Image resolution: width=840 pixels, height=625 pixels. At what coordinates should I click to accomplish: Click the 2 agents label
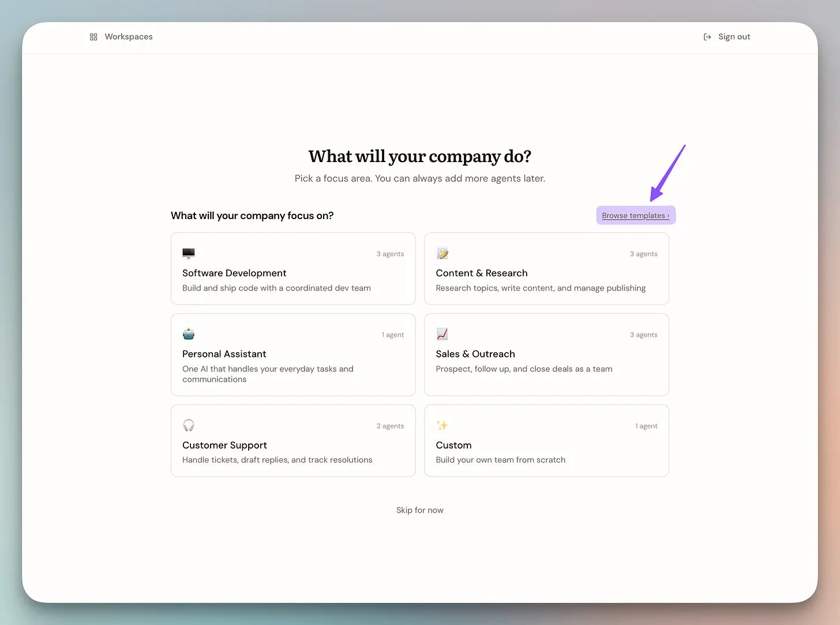pos(391,426)
